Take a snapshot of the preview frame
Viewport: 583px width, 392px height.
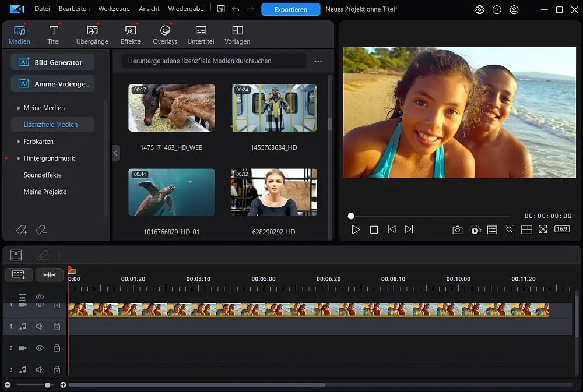coord(458,229)
